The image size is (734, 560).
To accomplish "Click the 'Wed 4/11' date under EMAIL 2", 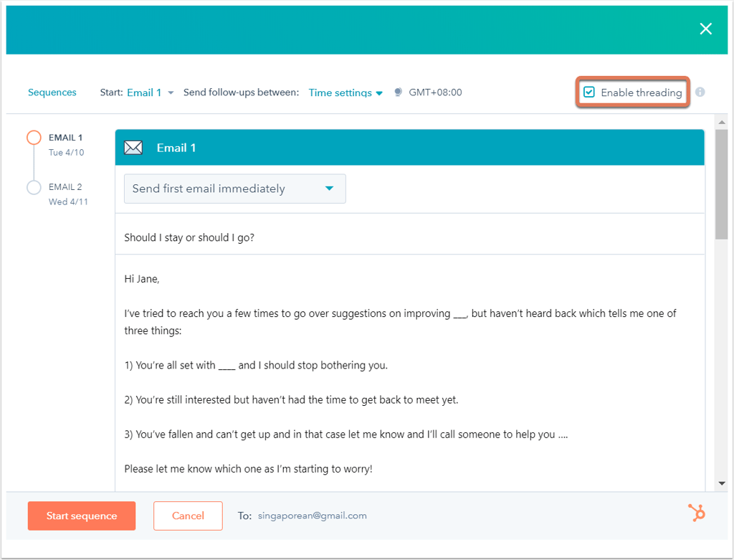I will point(68,201).
